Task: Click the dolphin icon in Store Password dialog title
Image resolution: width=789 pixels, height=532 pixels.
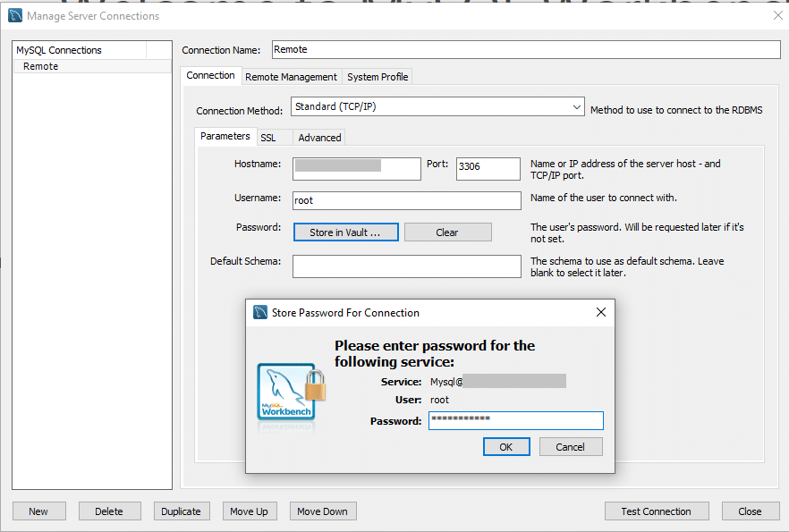Action: tap(260, 312)
